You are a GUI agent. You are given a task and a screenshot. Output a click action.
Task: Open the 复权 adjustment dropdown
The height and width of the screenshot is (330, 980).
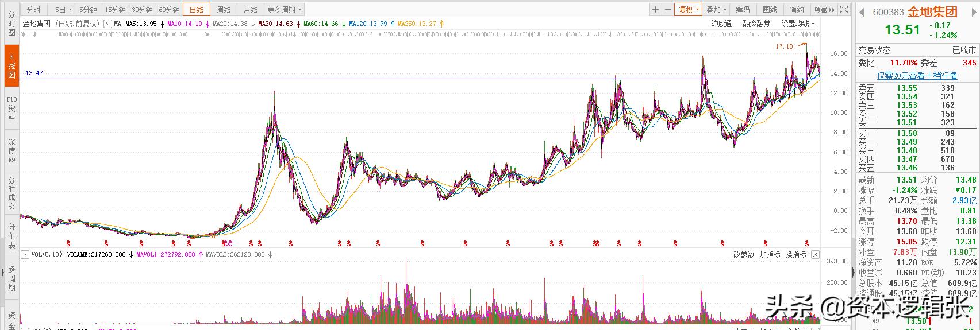click(x=688, y=10)
